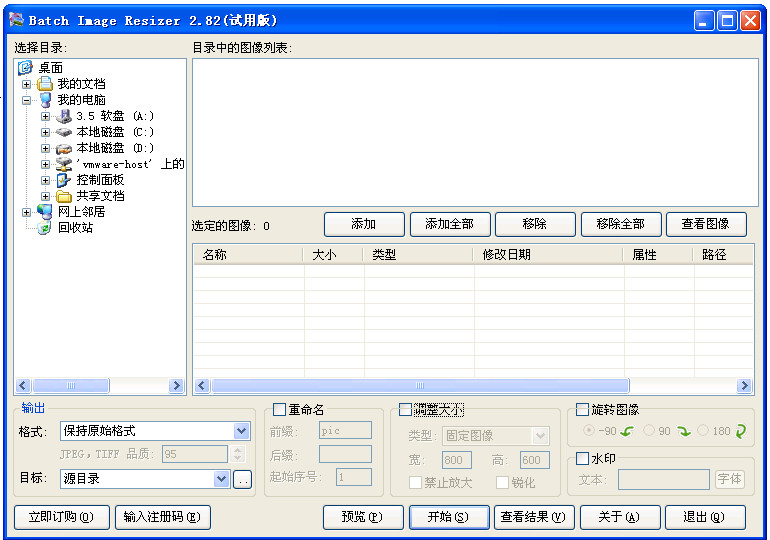This screenshot has width=770, height=540.
Task: Expand the 共享文档 tree node
Action: click(45, 196)
